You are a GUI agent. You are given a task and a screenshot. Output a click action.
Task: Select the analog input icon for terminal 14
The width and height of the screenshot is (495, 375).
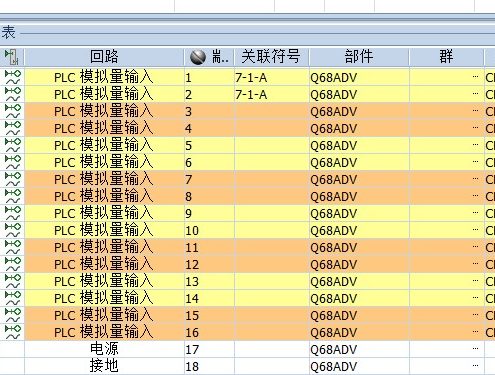pyautogui.click(x=13, y=298)
